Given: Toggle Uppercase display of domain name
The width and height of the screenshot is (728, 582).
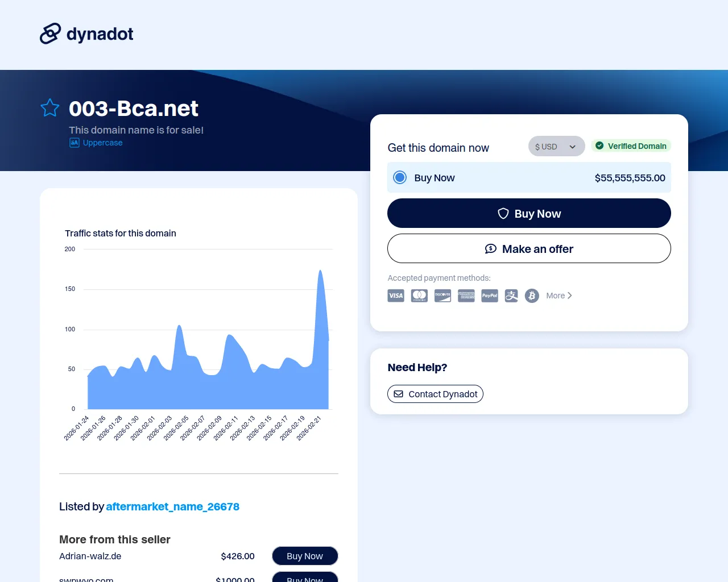Looking at the screenshot, I should [96, 143].
